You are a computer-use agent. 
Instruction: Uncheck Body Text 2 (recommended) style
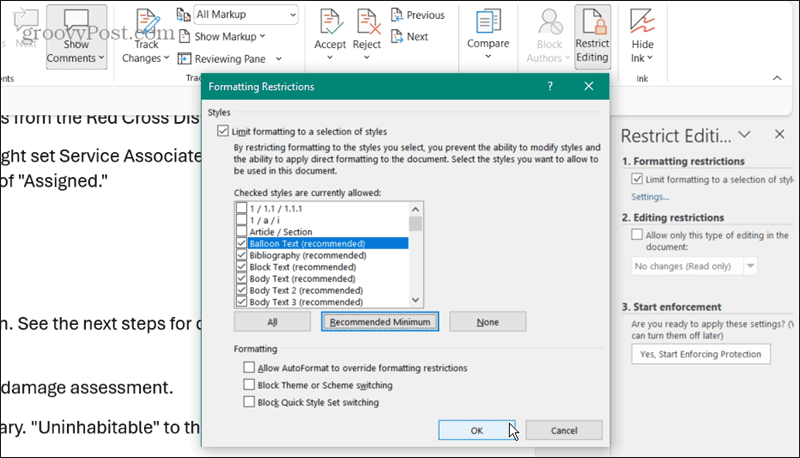click(x=241, y=290)
